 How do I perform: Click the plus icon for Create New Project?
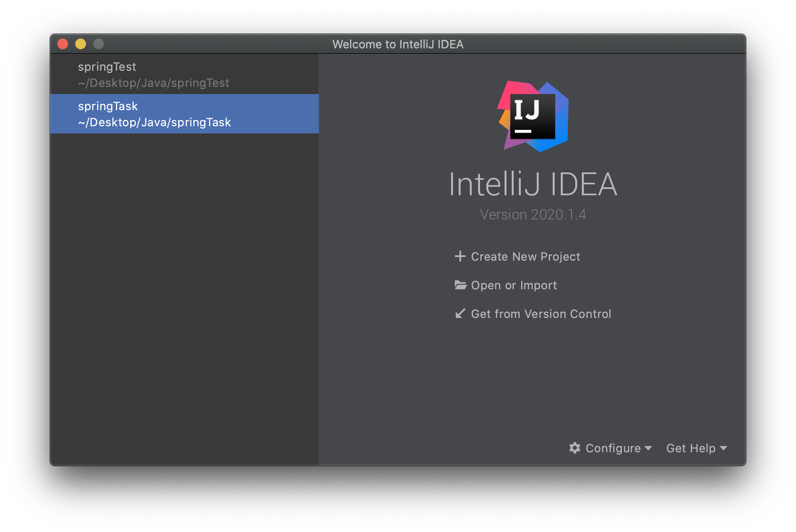pos(460,256)
